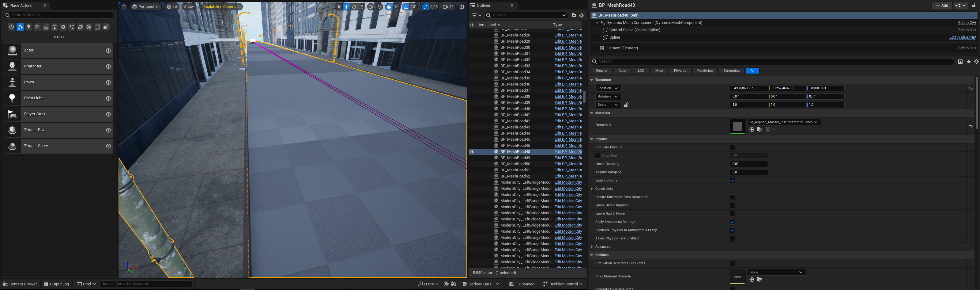Activate the Rotate gizmo tool
Image resolution: width=980 pixels, height=290 pixels.
(x=354, y=7)
